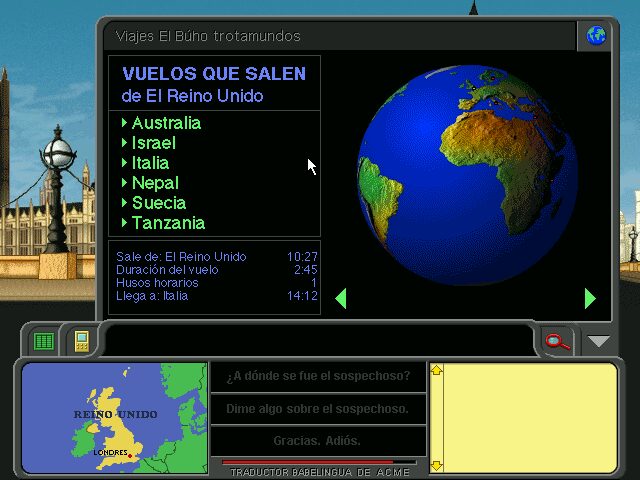Viewport: 640px width, 480px height.
Task: Click the Londres marker on the map
Action: [x=130, y=456]
